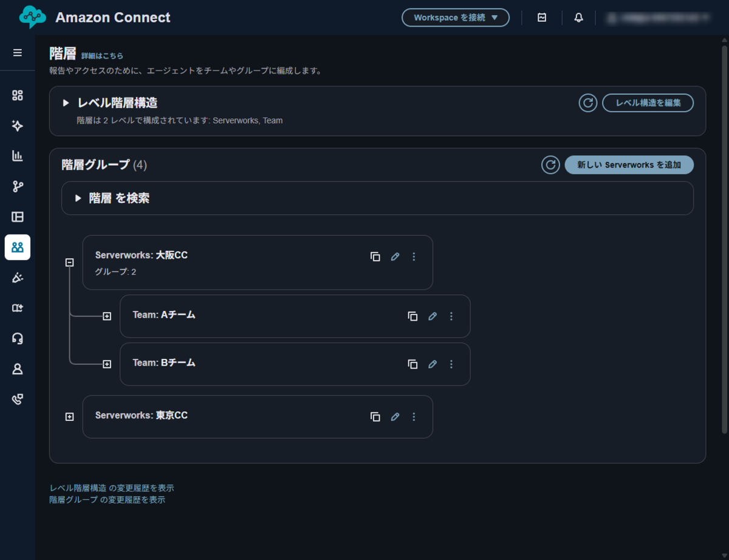Collapse the 大阪CC tree node
This screenshot has height=560, width=729.
coord(69,262)
